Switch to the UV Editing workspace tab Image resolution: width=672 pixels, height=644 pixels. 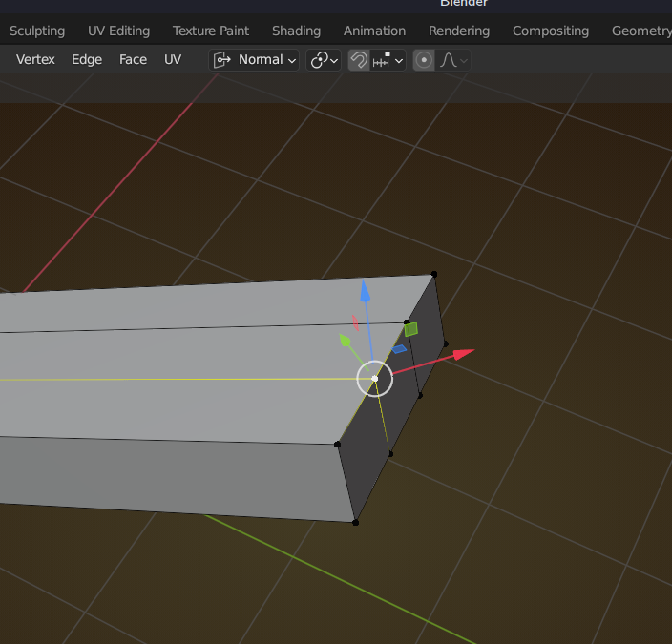point(118,31)
